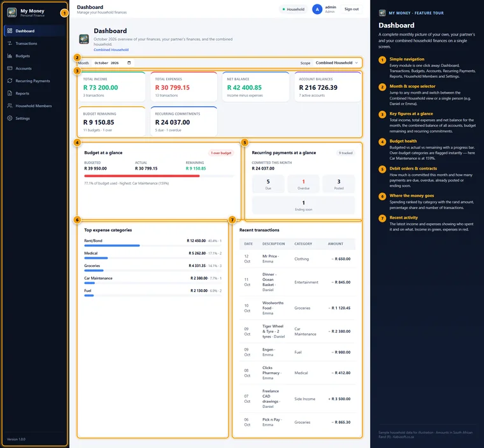Image resolution: width=484 pixels, height=448 pixels.
Task: Open Recurring Payments section
Action: point(35,81)
